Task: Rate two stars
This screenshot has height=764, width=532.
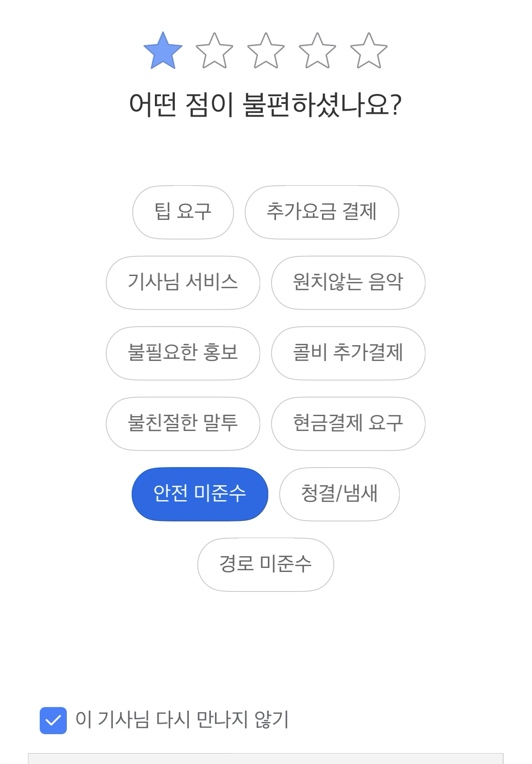Action: click(x=215, y=51)
